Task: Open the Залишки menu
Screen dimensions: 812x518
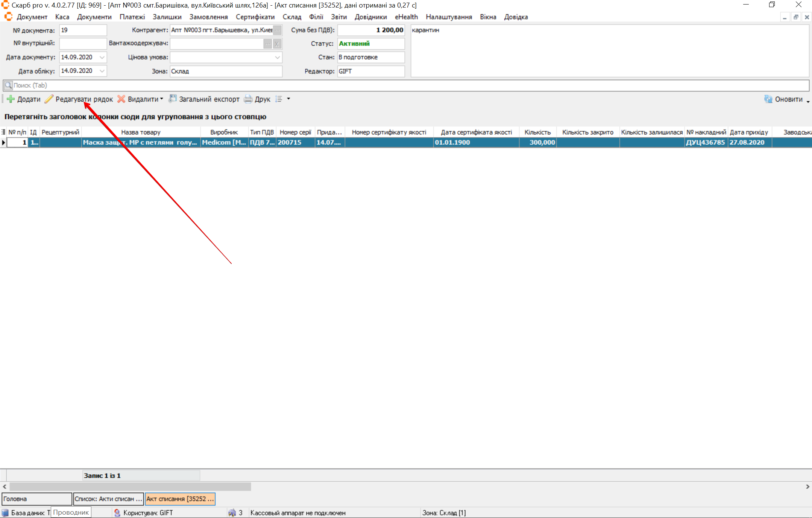Action: (167, 17)
